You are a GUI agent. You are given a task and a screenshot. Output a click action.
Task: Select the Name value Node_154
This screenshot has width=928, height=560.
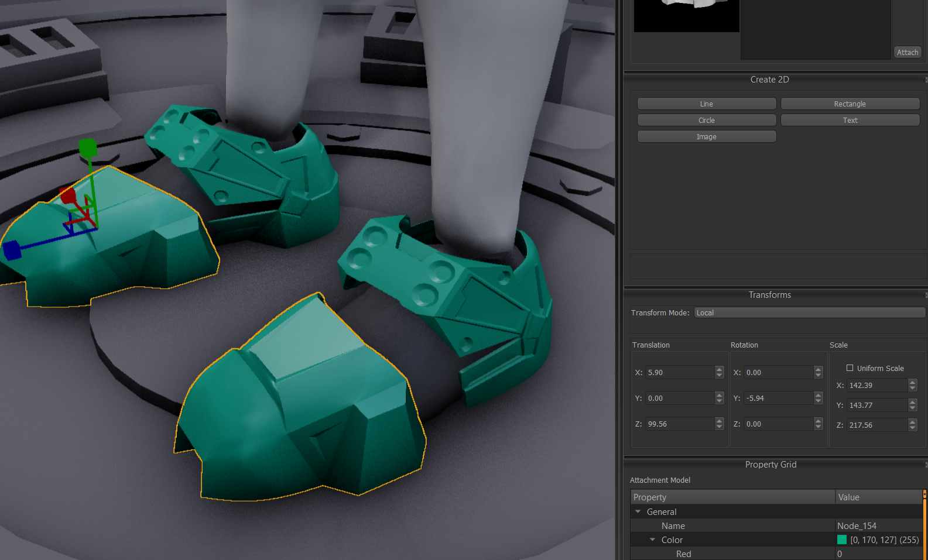tap(857, 526)
